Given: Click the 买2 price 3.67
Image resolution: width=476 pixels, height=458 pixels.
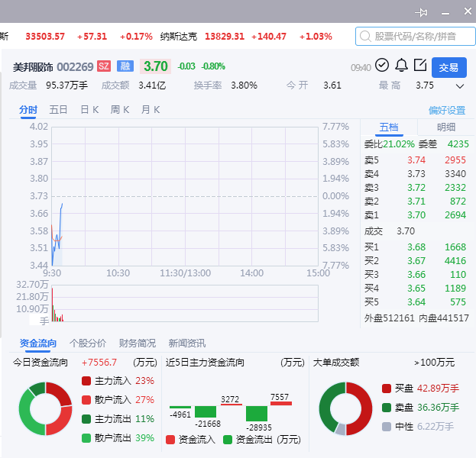Looking at the screenshot, I should coord(416,261).
